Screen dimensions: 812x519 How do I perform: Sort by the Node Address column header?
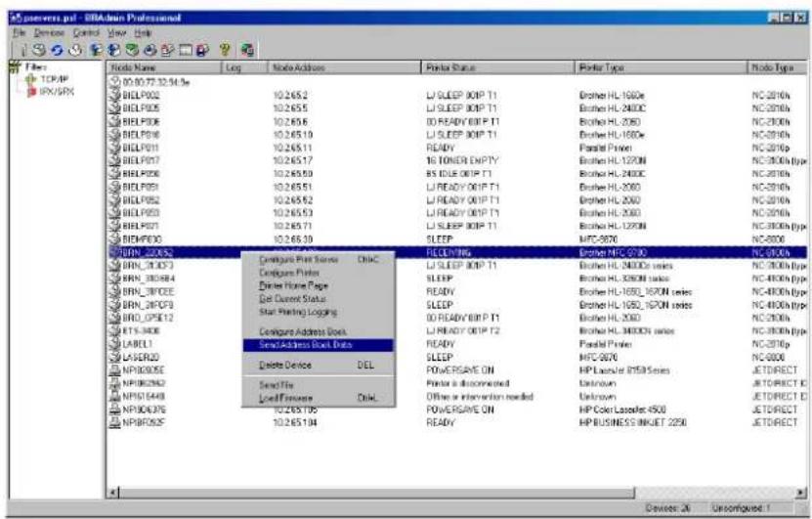pos(344,67)
